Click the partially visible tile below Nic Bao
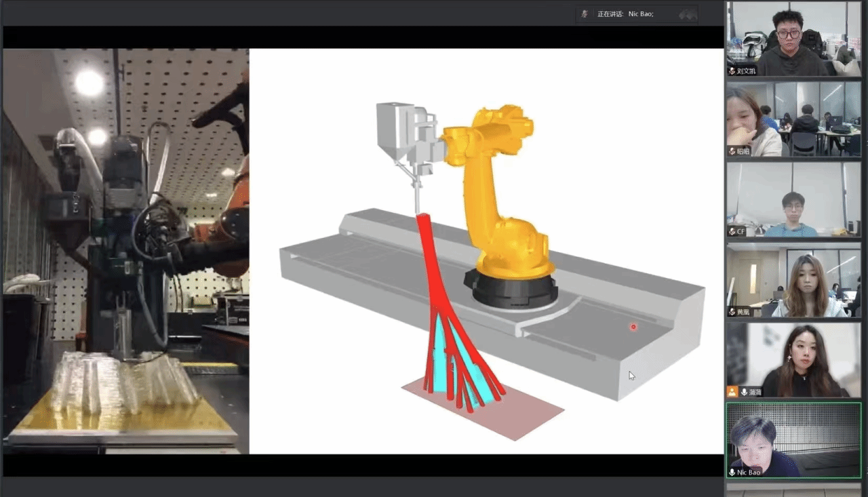This screenshot has height=497, width=868. tap(793, 487)
